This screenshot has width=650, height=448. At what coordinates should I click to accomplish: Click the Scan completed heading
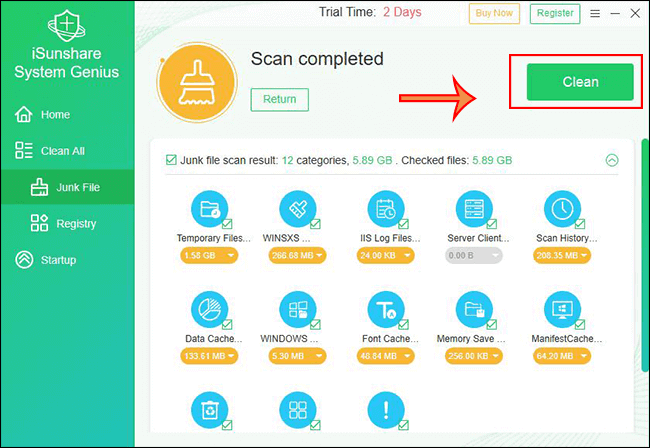[x=317, y=59]
